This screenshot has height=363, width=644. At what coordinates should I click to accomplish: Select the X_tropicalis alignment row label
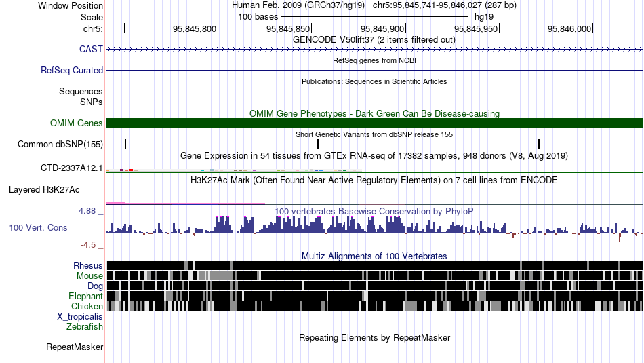80,317
